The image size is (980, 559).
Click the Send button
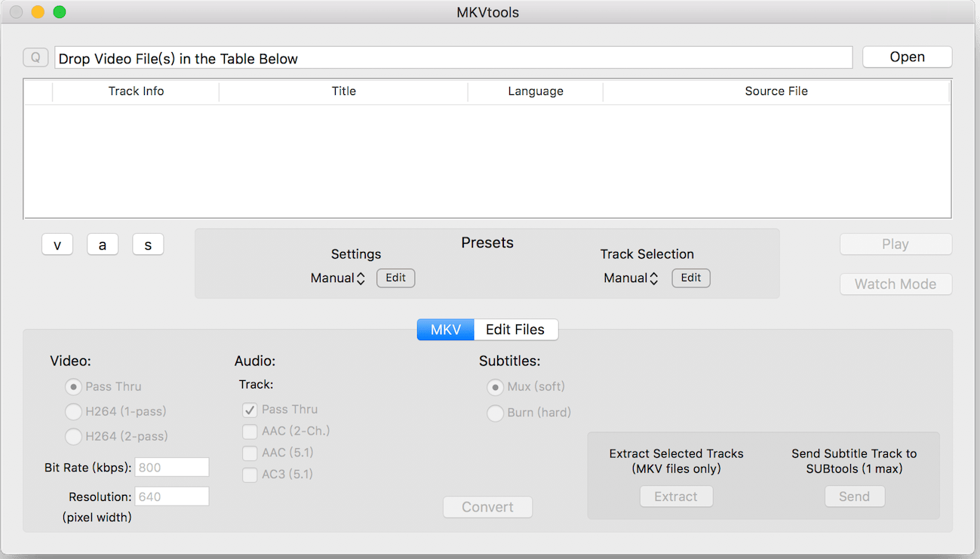point(854,496)
